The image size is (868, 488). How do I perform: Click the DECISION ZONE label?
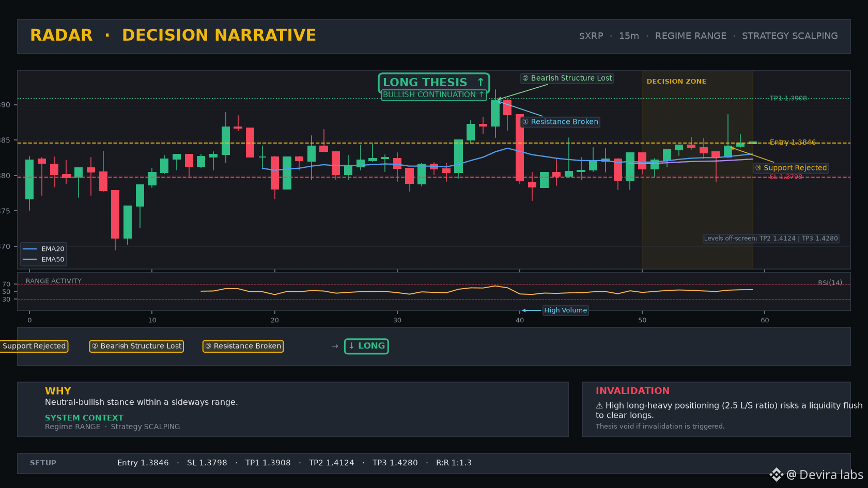pos(676,82)
